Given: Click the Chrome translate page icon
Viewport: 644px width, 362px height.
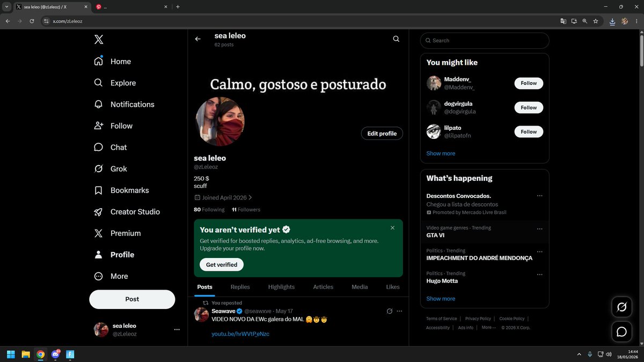Looking at the screenshot, I should click(563, 21).
